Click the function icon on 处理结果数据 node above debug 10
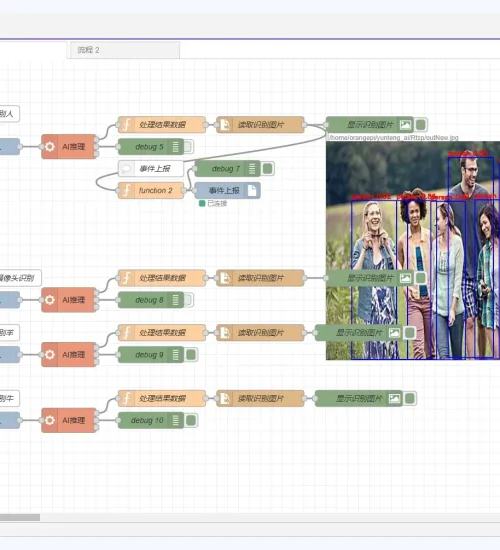The height and width of the screenshot is (550, 500). [127, 398]
